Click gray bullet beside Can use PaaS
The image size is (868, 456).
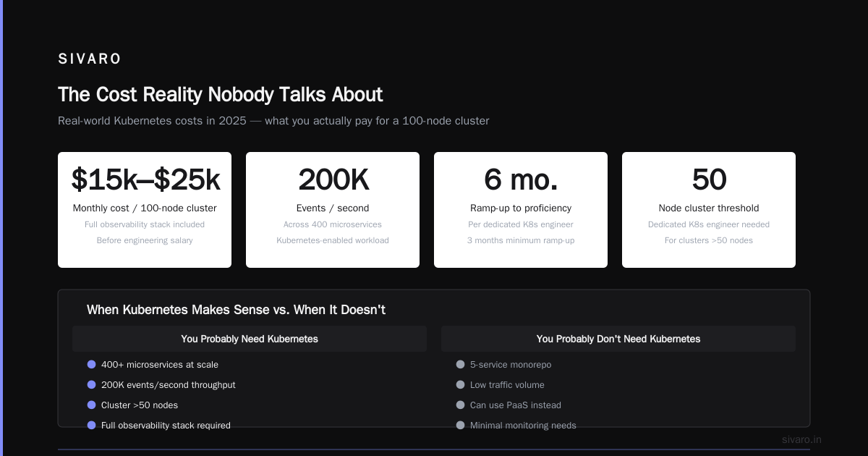pyautogui.click(x=460, y=405)
